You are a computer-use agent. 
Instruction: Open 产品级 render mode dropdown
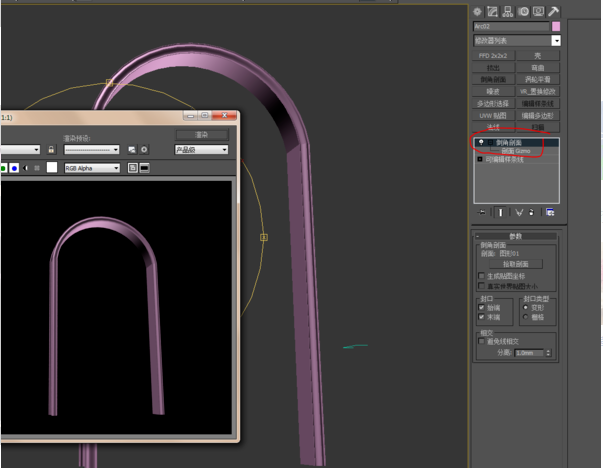[202, 149]
